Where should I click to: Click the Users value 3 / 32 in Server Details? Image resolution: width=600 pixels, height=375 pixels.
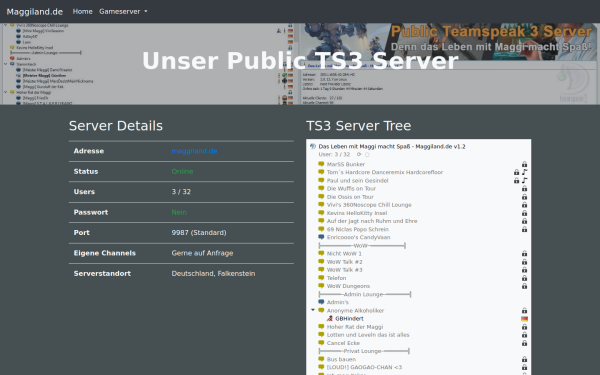[x=181, y=192]
